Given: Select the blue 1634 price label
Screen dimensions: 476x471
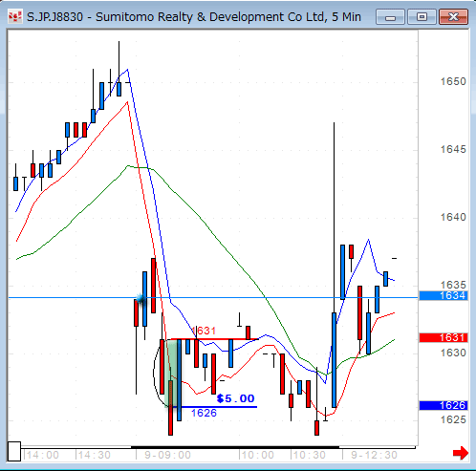Looking at the screenshot, I should [x=444, y=296].
